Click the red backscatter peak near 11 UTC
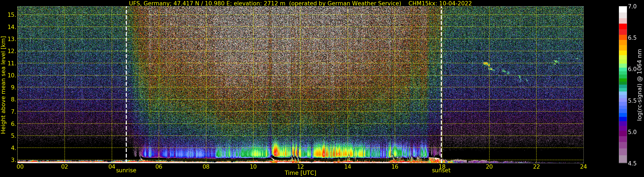This screenshot has height=177, width=644. 276,151
